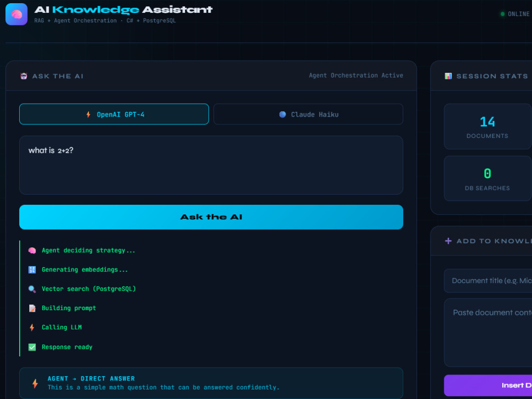Click 'Agent Orchestration Active' label
Screen dimensions: 532x399
tap(356, 76)
